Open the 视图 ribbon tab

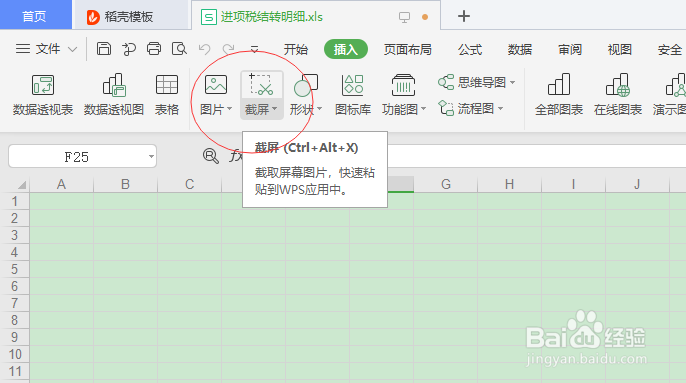click(620, 49)
